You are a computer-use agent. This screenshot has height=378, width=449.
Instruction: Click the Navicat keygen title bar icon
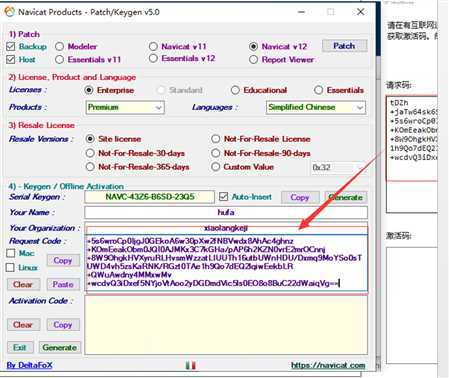(9, 12)
